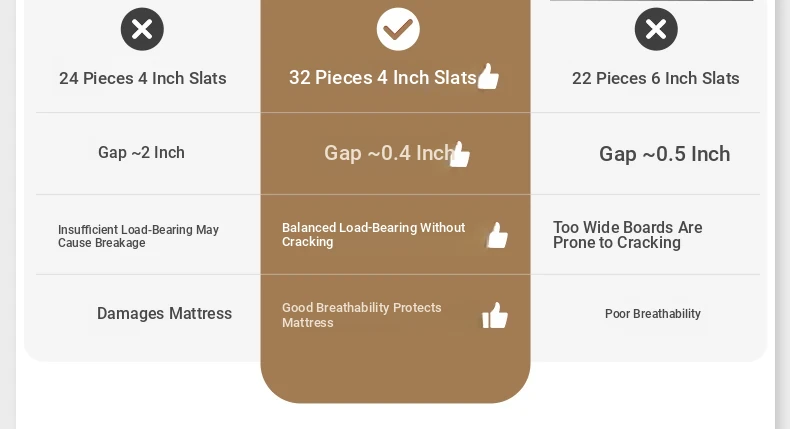Click "Balanced Load-Bearing Without Cracking" text
The width and height of the screenshot is (790, 429).
(x=373, y=235)
